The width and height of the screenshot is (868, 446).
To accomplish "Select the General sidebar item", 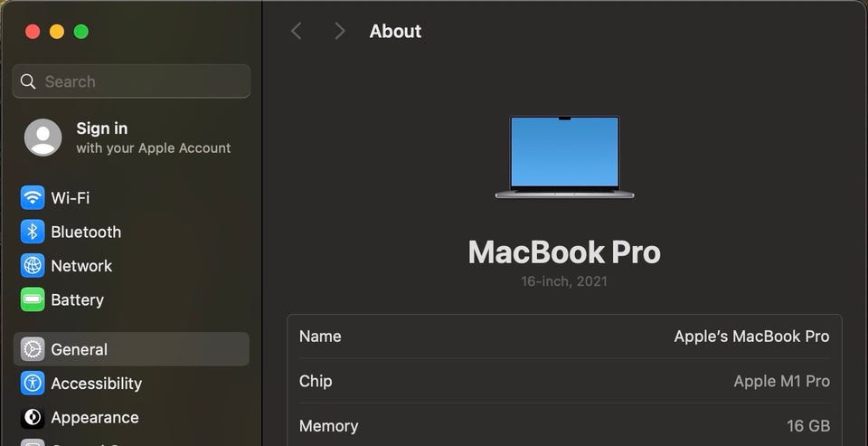I will pyautogui.click(x=131, y=349).
